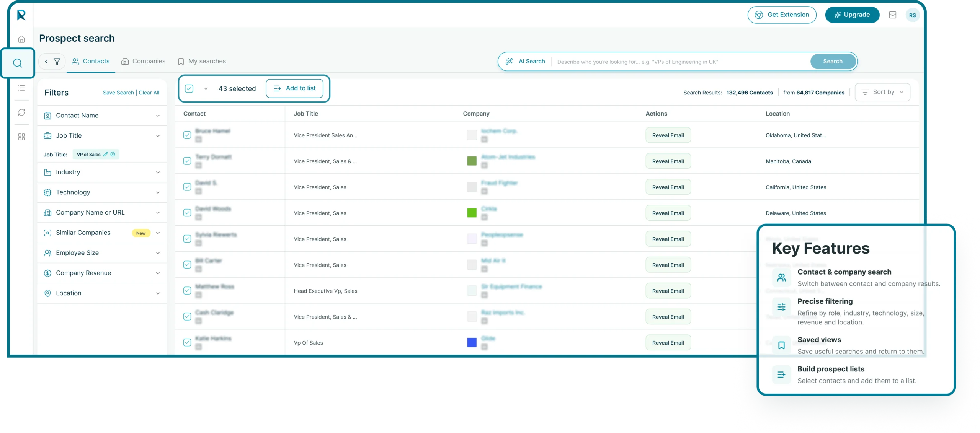Switch to the Contacts tab
The height and width of the screenshot is (433, 980).
pos(91,61)
